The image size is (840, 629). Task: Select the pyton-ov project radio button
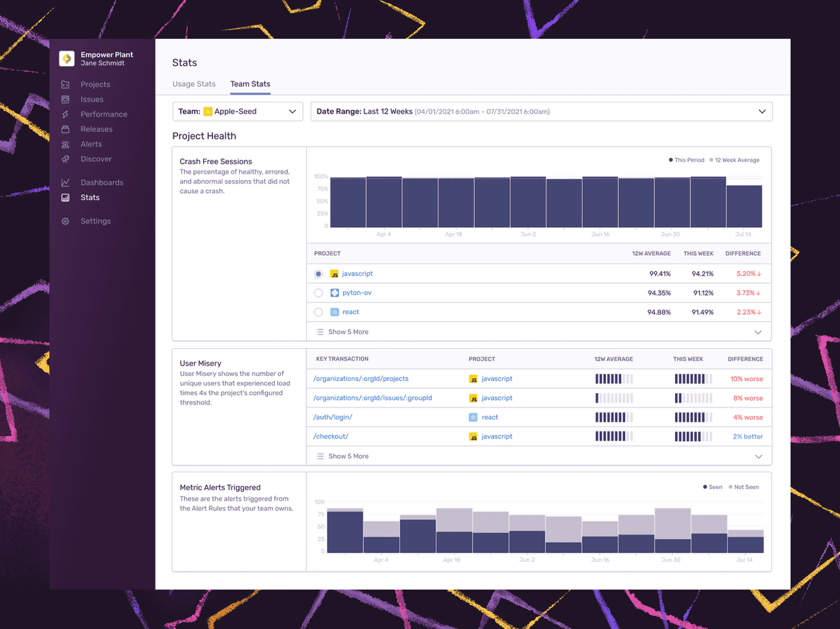point(318,293)
